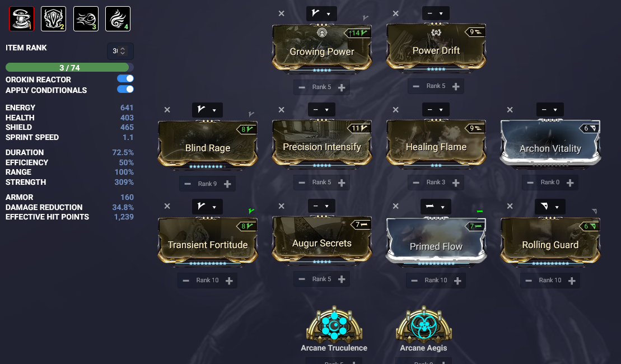This screenshot has width=621, height=364.
Task: Open polarity dropdown above Primed Flow
Action: (x=436, y=206)
